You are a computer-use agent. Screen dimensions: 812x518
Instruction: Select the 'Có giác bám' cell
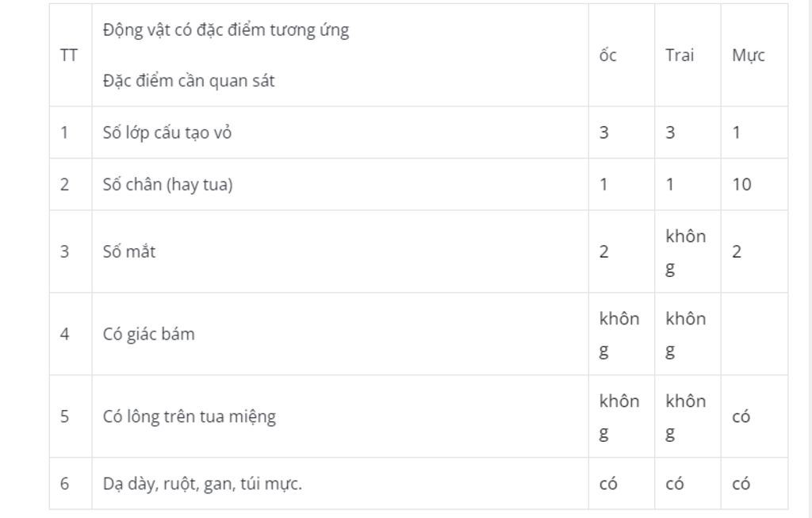[x=340, y=334]
